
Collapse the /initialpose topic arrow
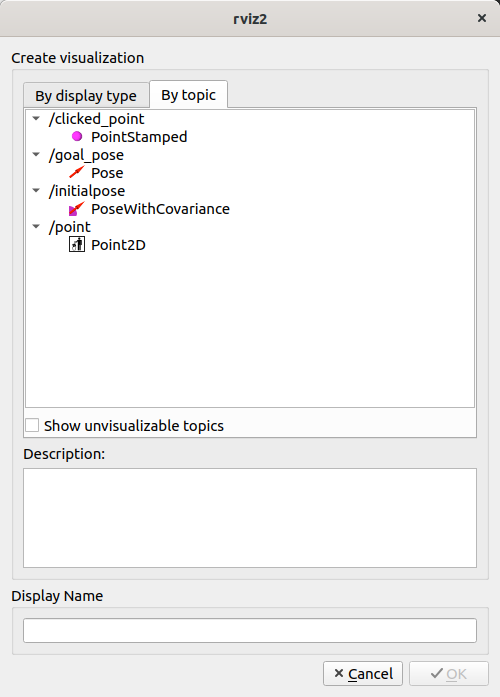point(36,191)
